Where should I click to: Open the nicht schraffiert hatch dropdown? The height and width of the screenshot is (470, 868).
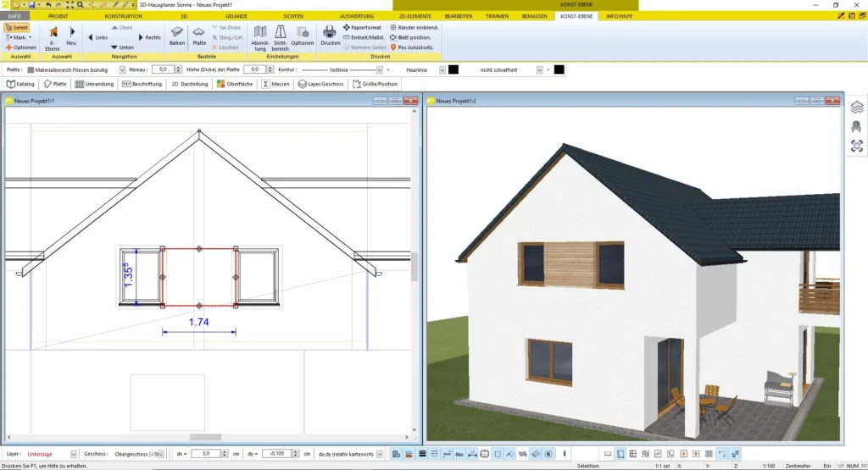[539, 69]
